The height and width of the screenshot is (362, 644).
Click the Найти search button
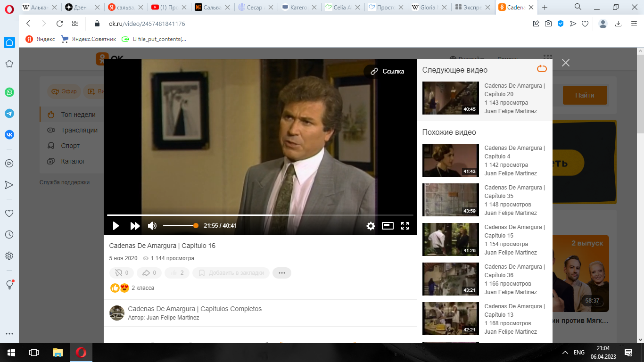[585, 95]
